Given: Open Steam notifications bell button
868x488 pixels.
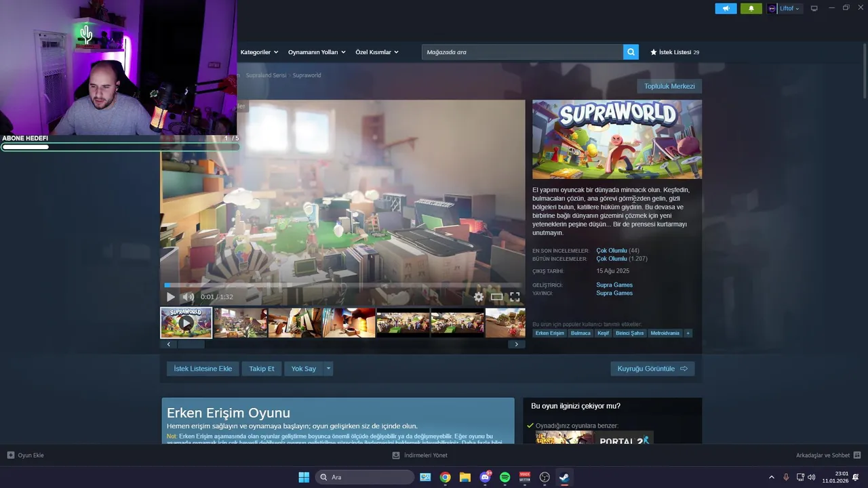Looking at the screenshot, I should point(751,9).
